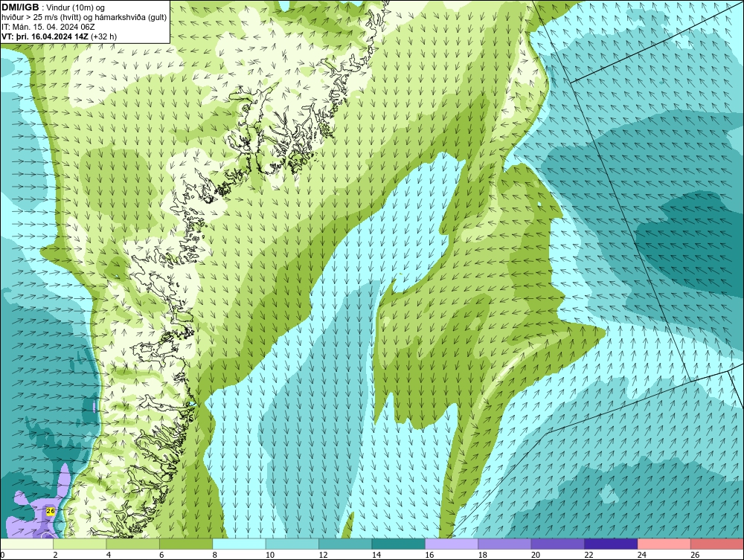Click the 24-26 m/s pink swatch
The width and height of the screenshot is (744, 560).
(664, 544)
